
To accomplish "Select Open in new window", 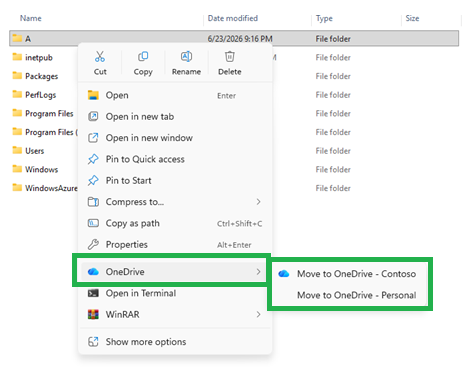I will click(175, 138).
